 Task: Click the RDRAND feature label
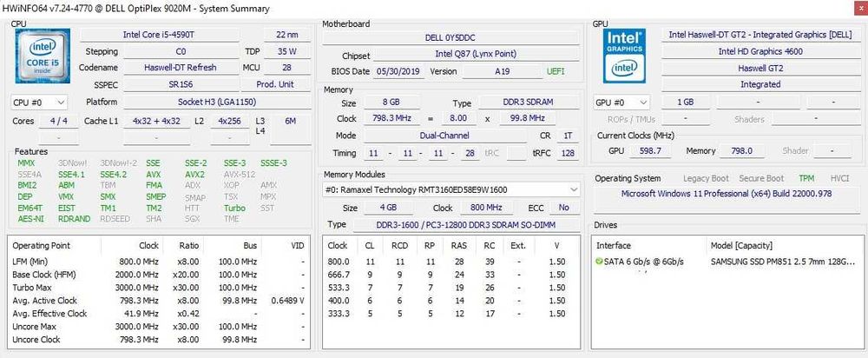(74, 219)
